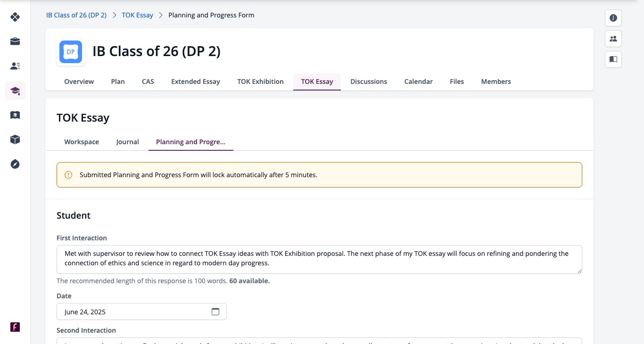The width and height of the screenshot is (644, 344).
Task: Click the open book icon button
Action: point(613,59)
